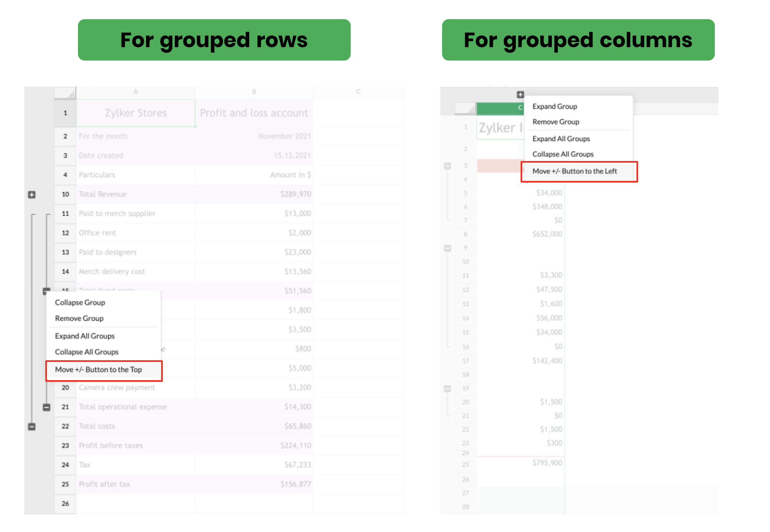Collapse group minus icon at row 9
Screen dimensions: 770x532
coord(447,248)
